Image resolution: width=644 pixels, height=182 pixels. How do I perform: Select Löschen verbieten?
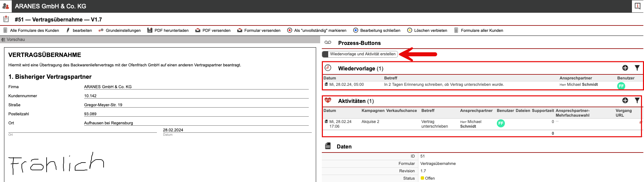click(427, 30)
